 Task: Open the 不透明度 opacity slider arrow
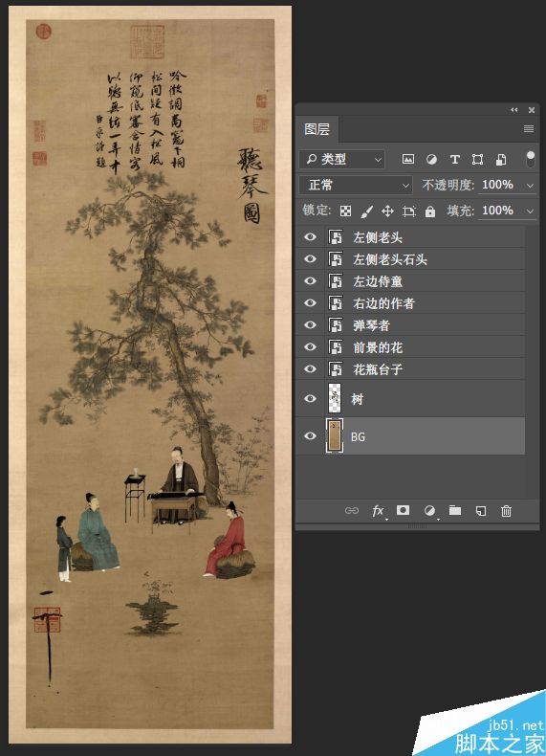click(530, 185)
